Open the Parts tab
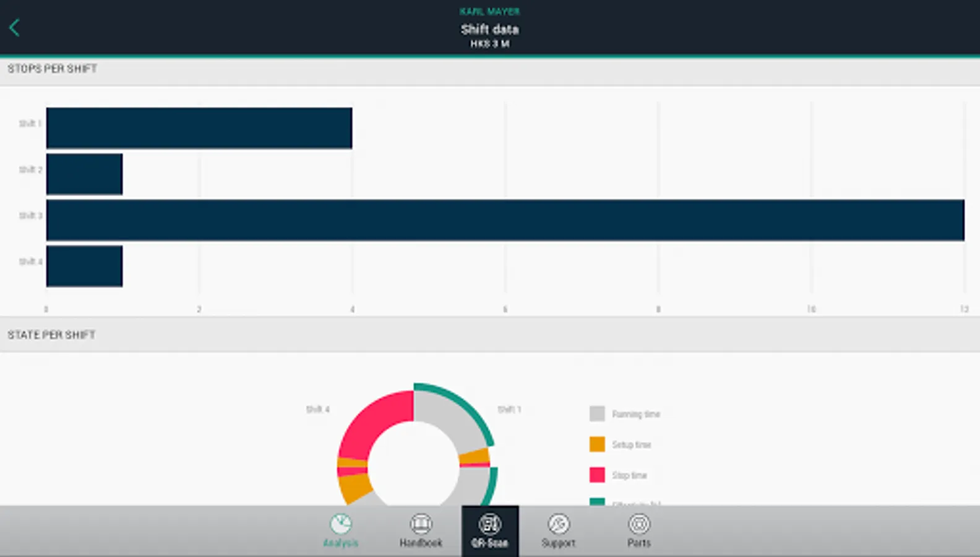The width and height of the screenshot is (980, 557). [x=639, y=531]
